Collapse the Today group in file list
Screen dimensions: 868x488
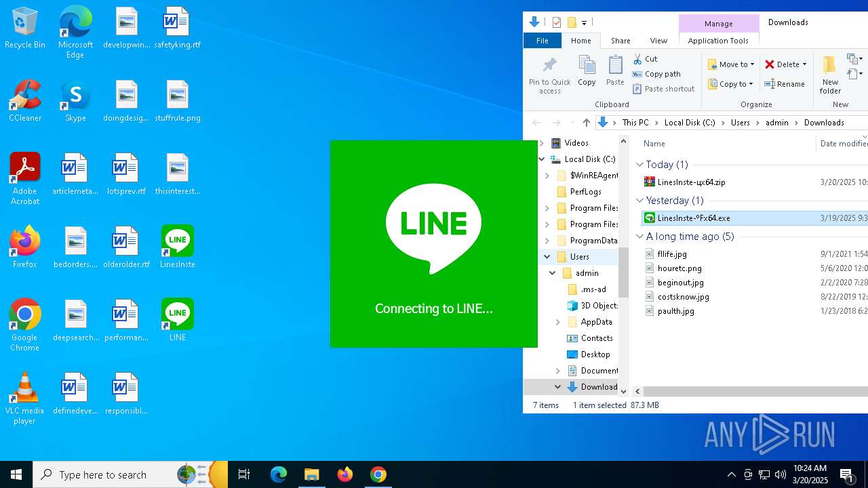tap(639, 165)
